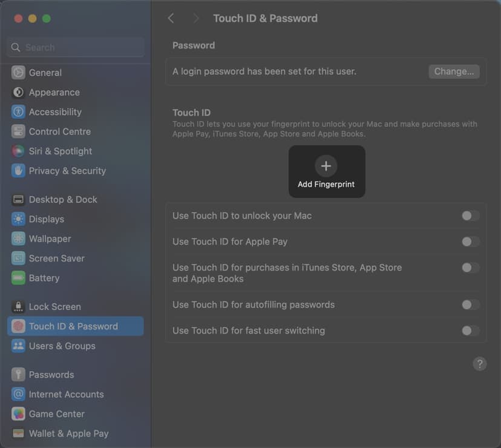The width and height of the screenshot is (501, 448).
Task: Click the Search input field
Action: [76, 47]
